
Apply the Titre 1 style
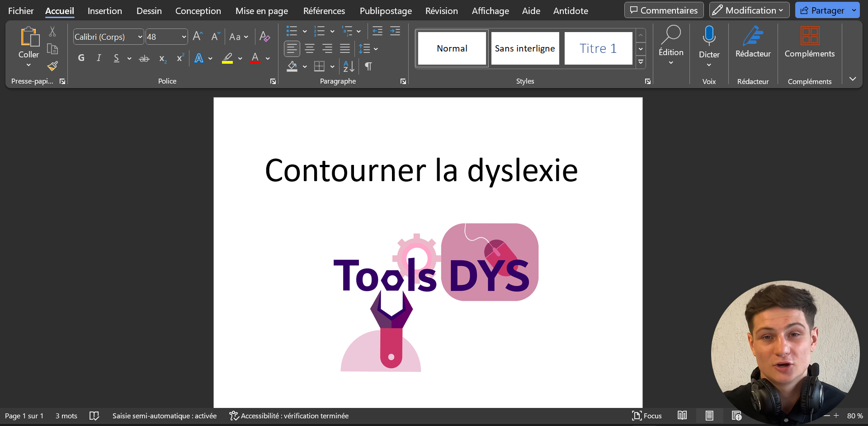point(598,48)
